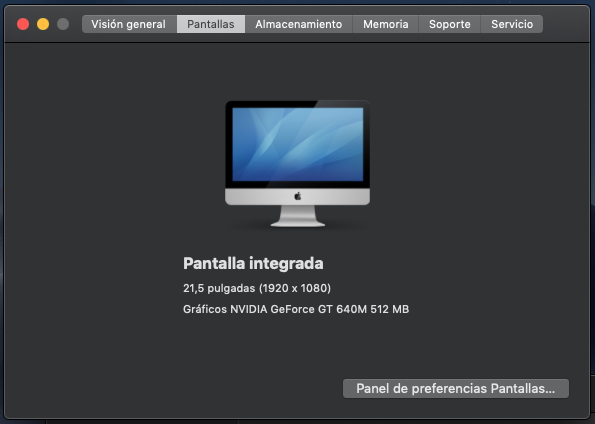Click the 21,5 pulgadas size text
This screenshot has width=595, height=424.
[219, 288]
